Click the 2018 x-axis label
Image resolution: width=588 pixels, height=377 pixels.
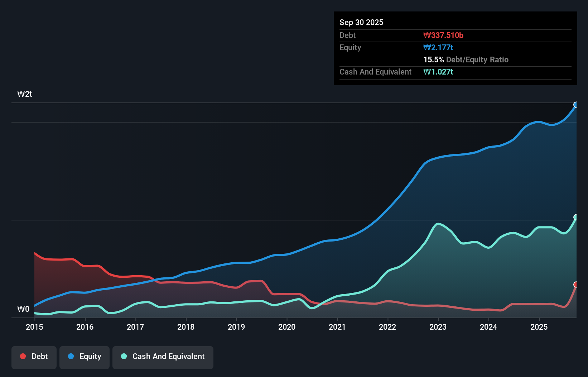coord(186,327)
